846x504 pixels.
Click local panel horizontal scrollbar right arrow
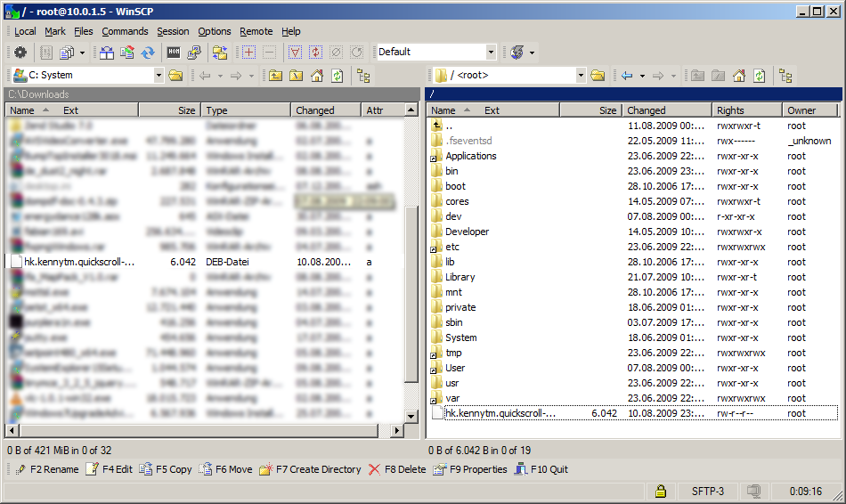[397, 431]
